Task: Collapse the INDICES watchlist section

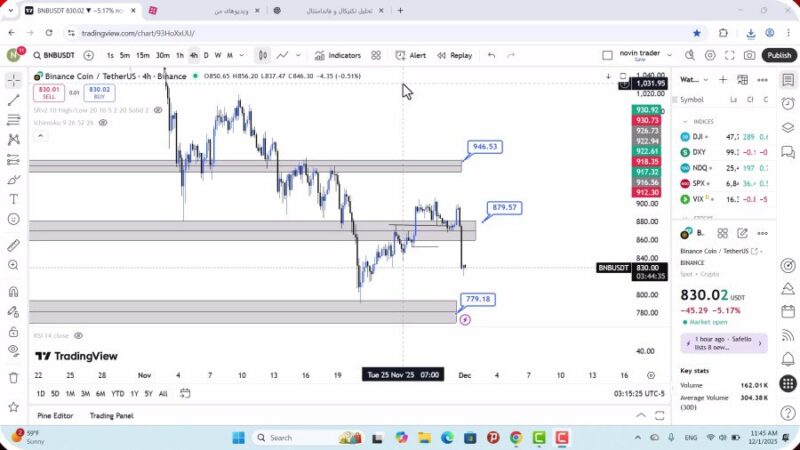Action: [685, 121]
